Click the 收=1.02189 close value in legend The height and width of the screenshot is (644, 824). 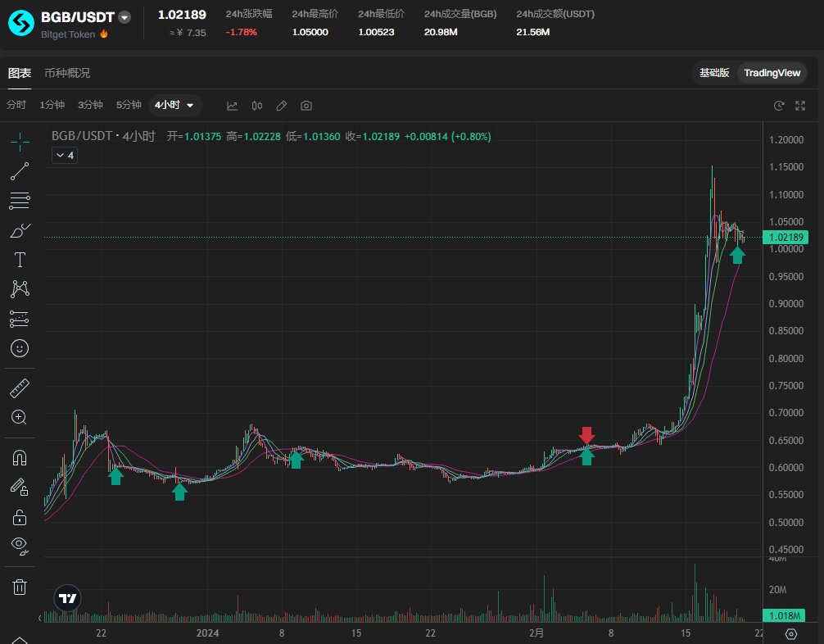[x=373, y=137]
